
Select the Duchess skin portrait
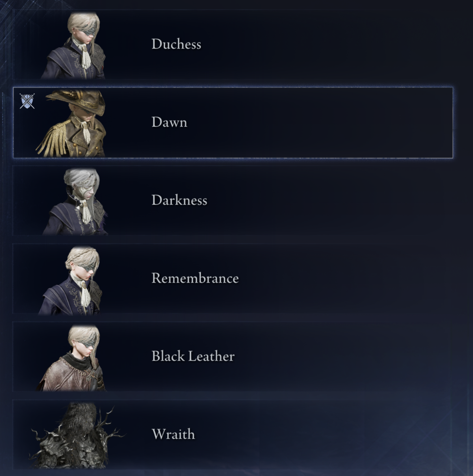coord(74,45)
